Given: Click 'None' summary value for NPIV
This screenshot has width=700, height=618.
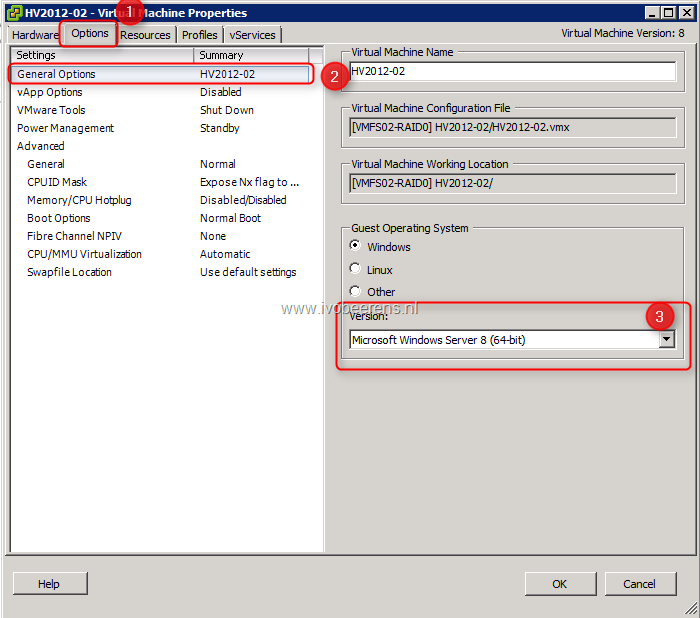Looking at the screenshot, I should click(213, 236).
